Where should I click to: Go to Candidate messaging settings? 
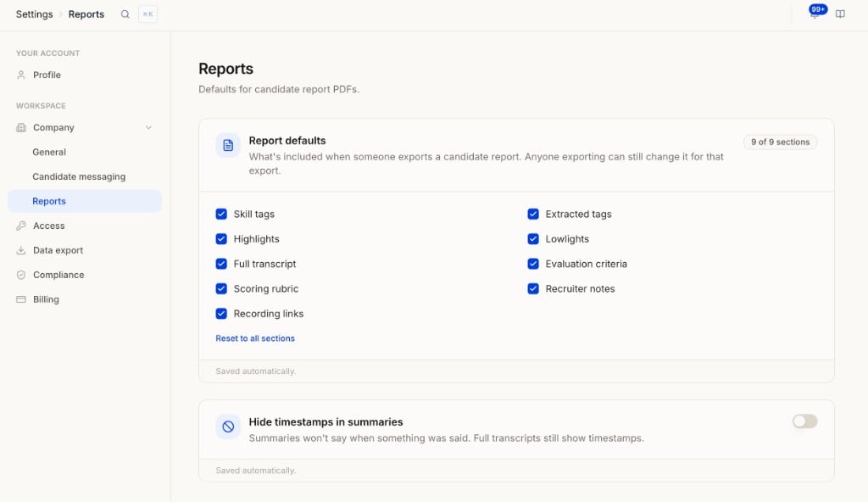(85, 176)
